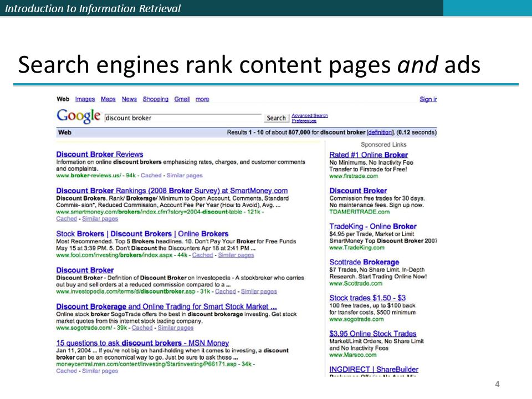Click www.TradeKing.com ad URL text
532x399 pixels.
click(x=357, y=248)
